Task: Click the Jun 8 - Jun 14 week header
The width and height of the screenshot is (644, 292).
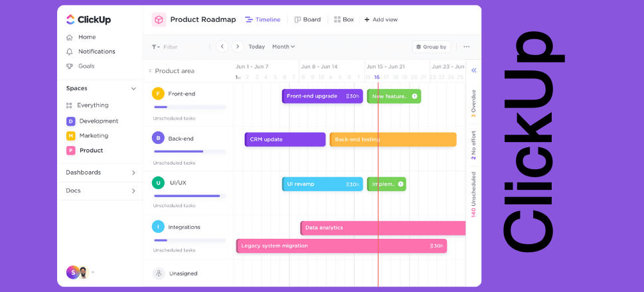Action: pos(319,66)
